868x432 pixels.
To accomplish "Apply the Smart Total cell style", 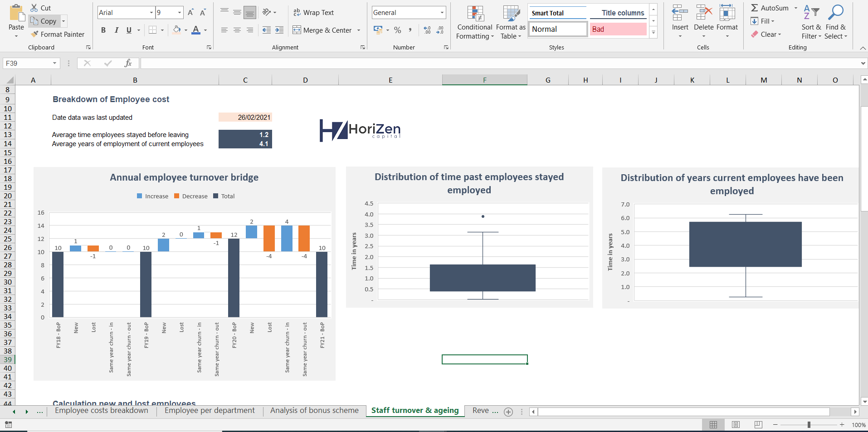I will (x=558, y=13).
